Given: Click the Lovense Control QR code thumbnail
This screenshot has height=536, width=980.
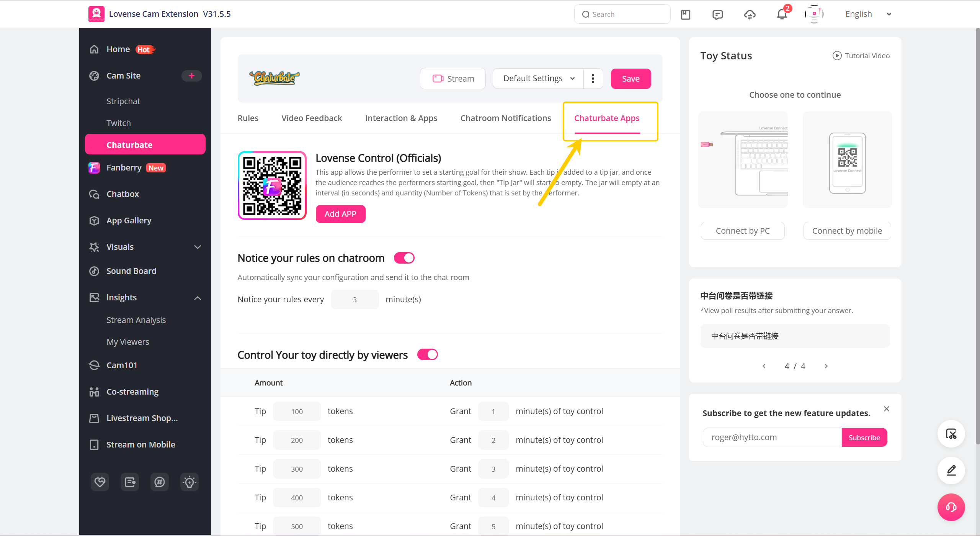Looking at the screenshot, I should tap(272, 185).
